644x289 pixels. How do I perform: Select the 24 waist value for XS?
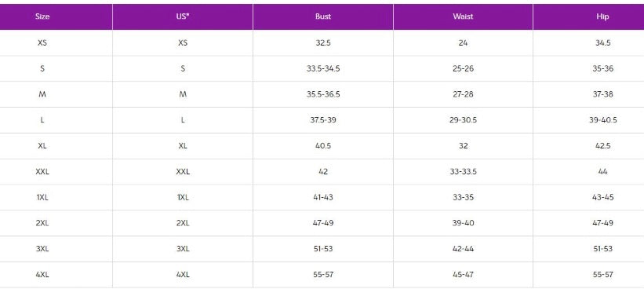click(x=463, y=42)
